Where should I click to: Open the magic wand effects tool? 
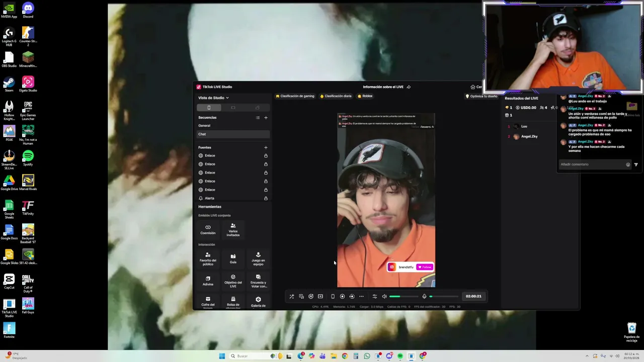pyautogui.click(x=291, y=296)
